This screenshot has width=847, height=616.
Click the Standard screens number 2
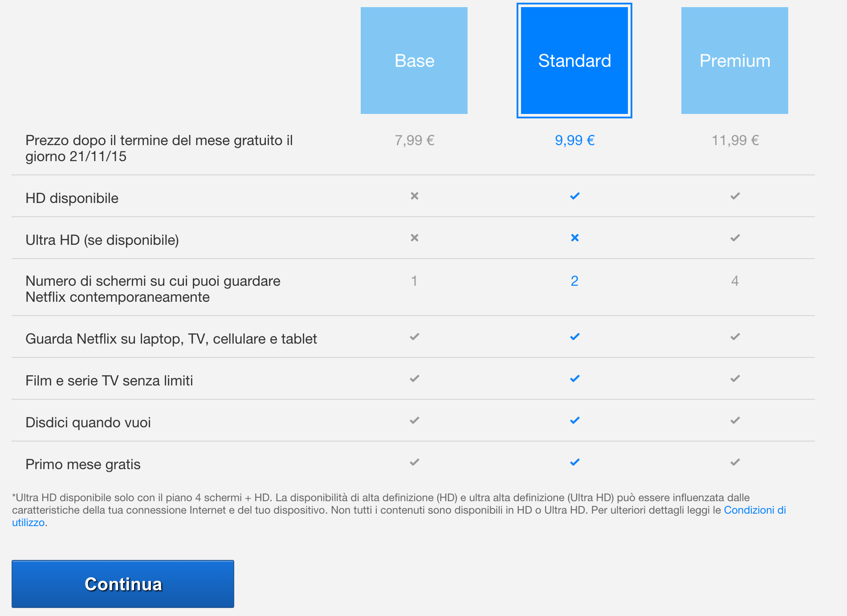[x=574, y=281]
